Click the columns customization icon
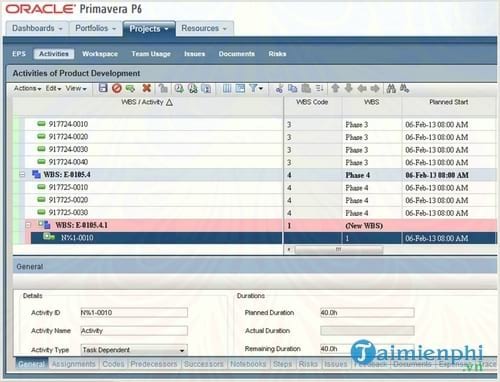The height and width of the screenshot is (382, 500). [227, 88]
